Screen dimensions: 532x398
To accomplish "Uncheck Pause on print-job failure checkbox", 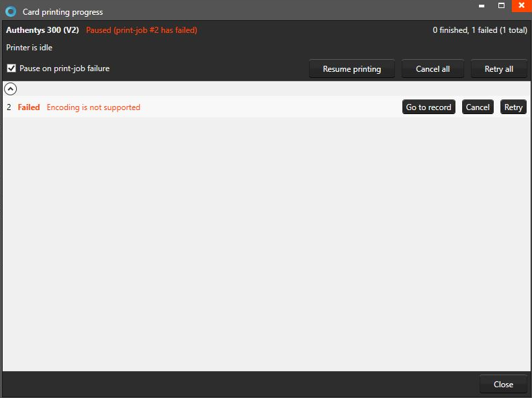I will click(11, 68).
